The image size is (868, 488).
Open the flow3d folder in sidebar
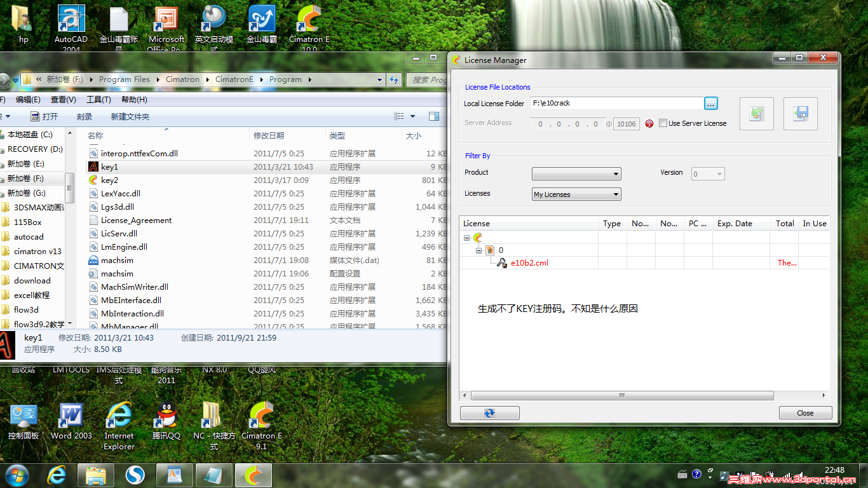(x=26, y=310)
